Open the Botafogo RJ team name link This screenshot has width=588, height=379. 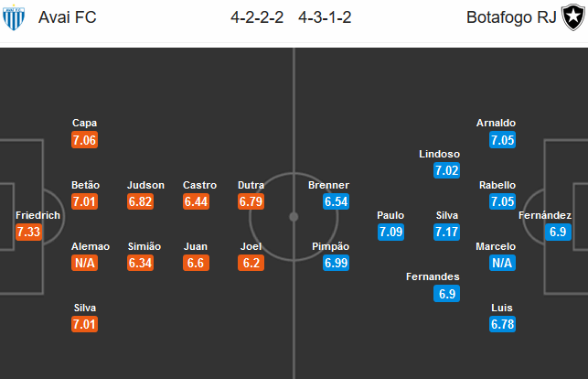(x=511, y=17)
